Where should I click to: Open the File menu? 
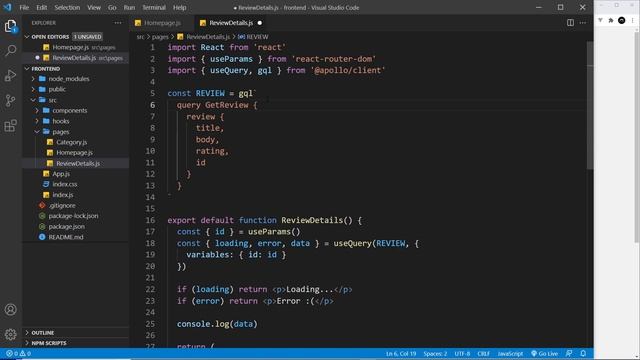(24, 7)
